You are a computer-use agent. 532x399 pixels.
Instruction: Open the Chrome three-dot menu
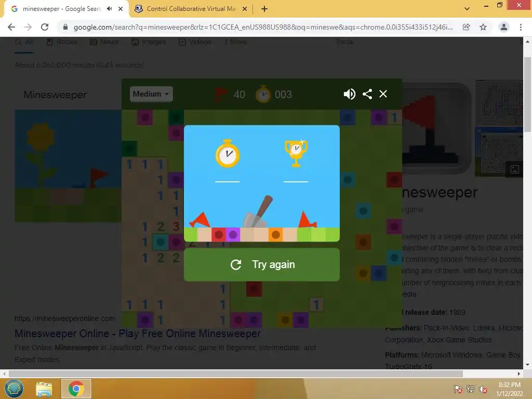point(521,27)
